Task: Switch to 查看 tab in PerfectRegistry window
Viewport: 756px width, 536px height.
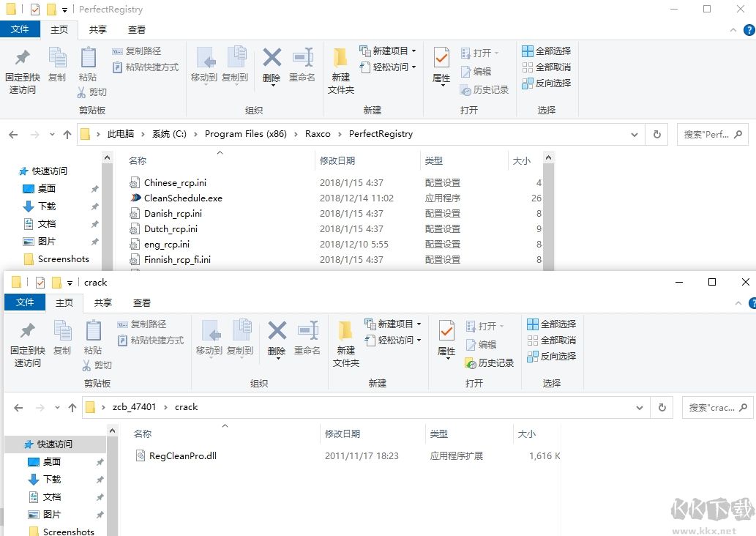Action: 136,30
